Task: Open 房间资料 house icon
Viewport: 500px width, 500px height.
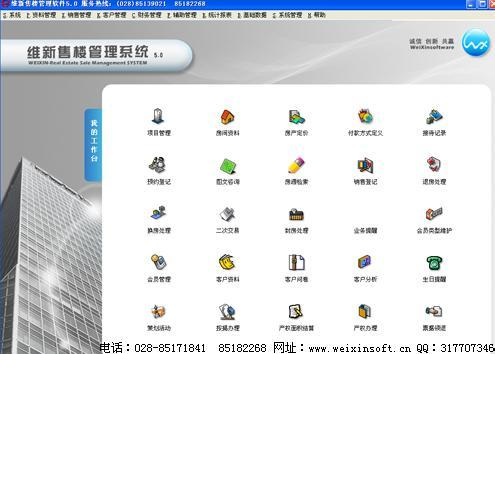Action: click(228, 117)
